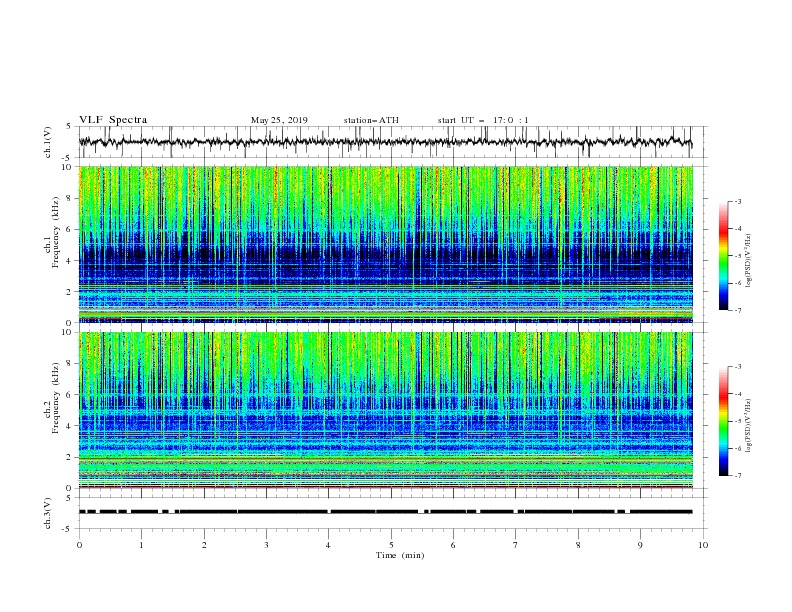Click time axis tick label "7"

coord(515,545)
